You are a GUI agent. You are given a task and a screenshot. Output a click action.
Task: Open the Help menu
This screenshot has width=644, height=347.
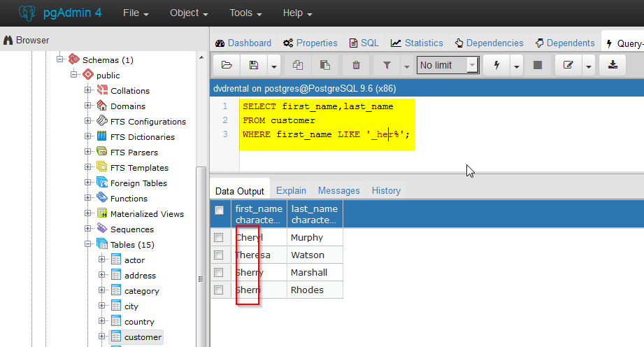pos(297,13)
